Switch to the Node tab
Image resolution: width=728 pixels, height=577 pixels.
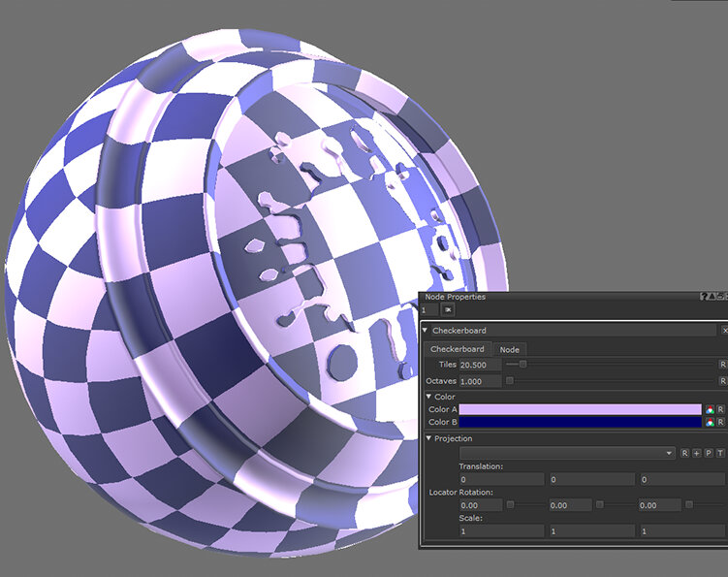pos(509,349)
